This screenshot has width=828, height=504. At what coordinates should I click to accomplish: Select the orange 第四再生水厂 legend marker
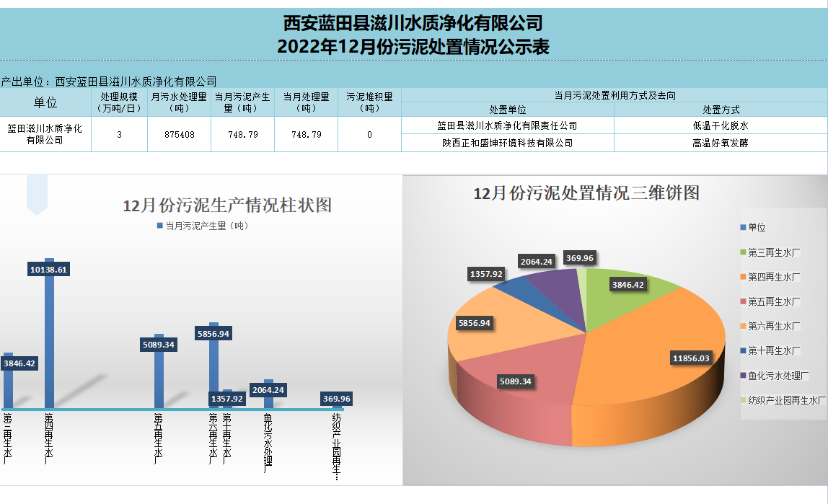pos(744,277)
